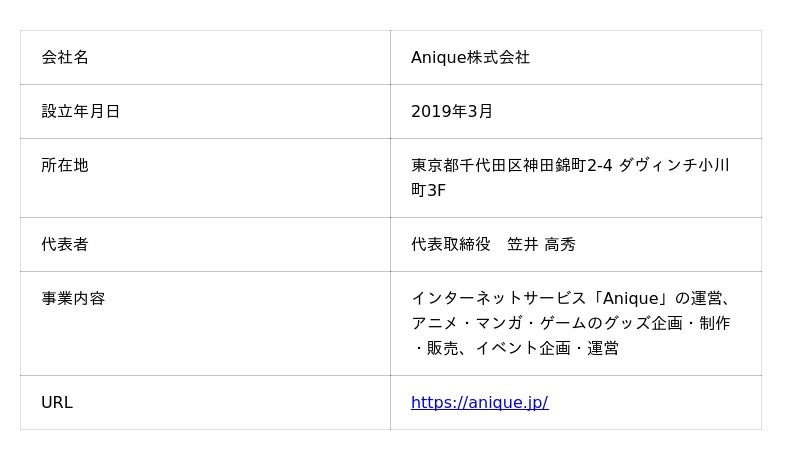800x460 pixels.
Task: Select the URL label cell
Action: [x=57, y=403]
